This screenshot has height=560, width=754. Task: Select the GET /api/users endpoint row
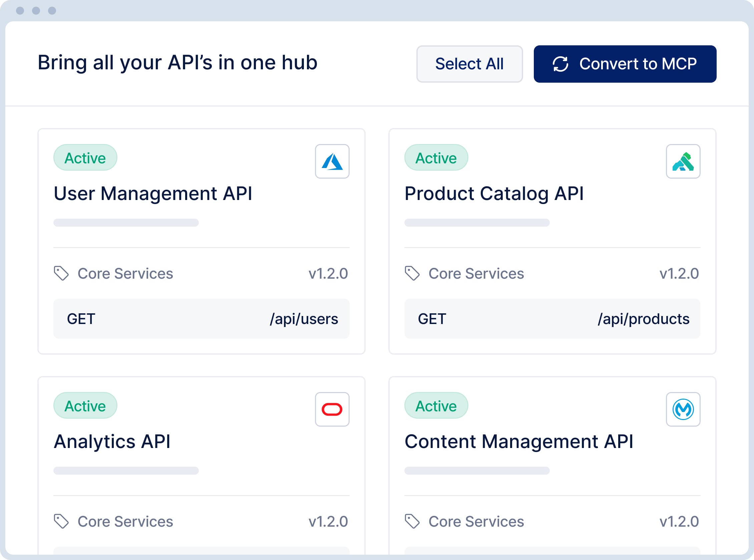click(x=201, y=319)
